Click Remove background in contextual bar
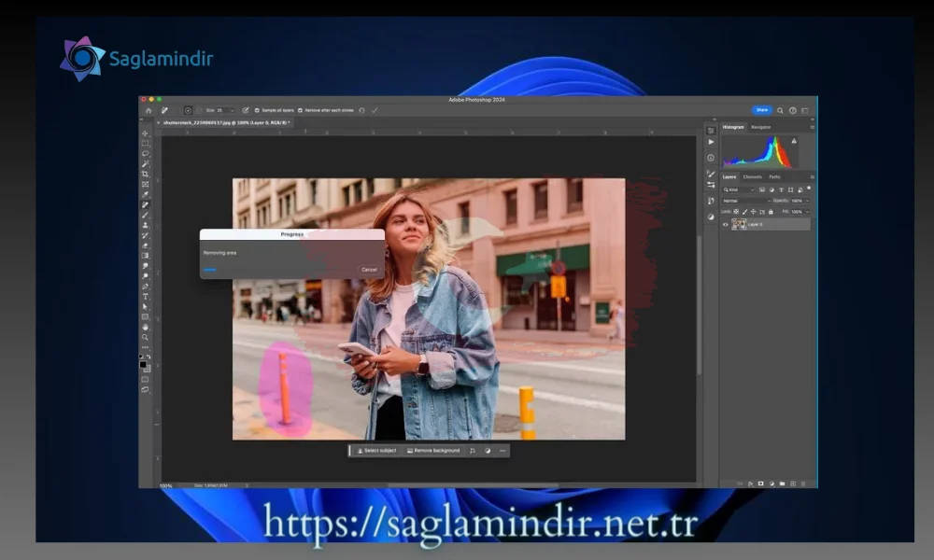Viewport: 934px width, 560px height. pyautogui.click(x=433, y=451)
